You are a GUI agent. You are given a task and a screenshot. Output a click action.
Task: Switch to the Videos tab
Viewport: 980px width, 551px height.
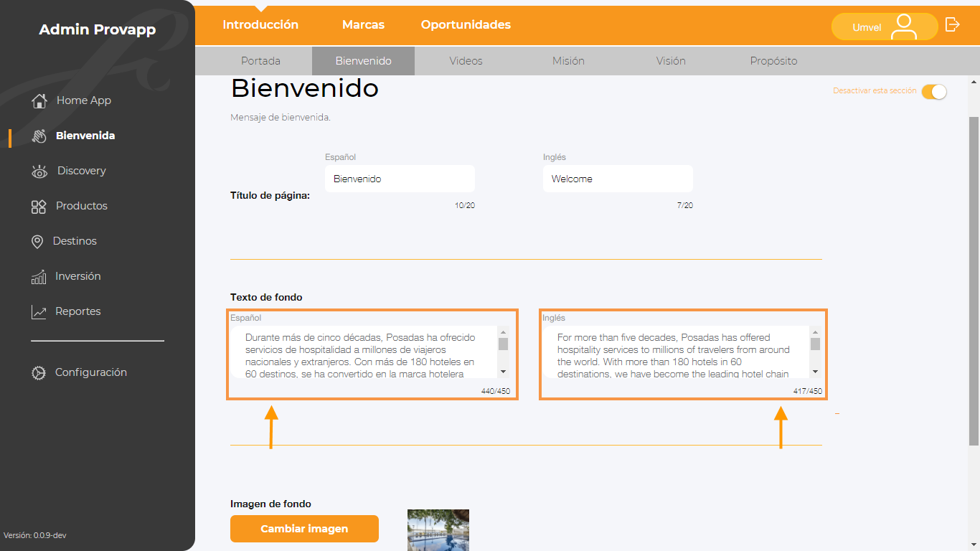point(466,61)
